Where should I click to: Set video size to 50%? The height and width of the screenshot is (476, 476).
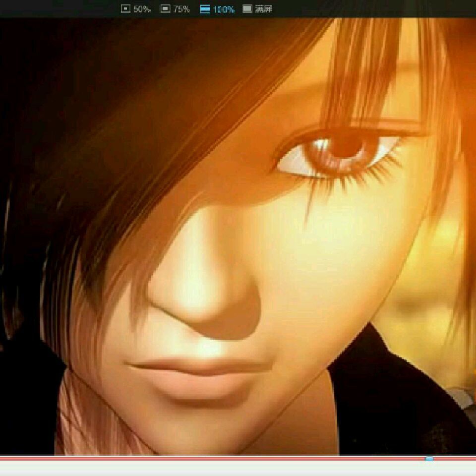[x=136, y=9]
